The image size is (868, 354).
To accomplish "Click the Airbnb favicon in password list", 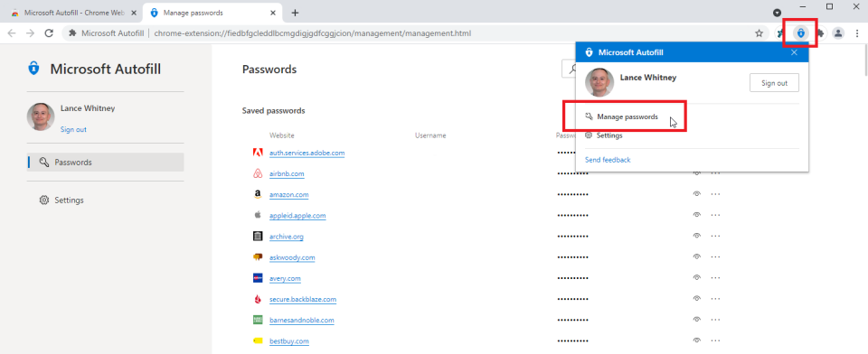I will [x=258, y=173].
